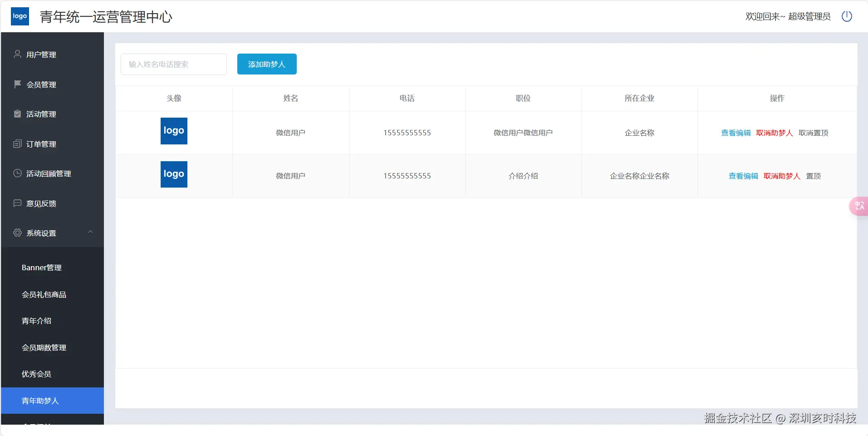The height and width of the screenshot is (436, 868).
Task: Open 活动回顾管理 menu
Action: tap(53, 173)
